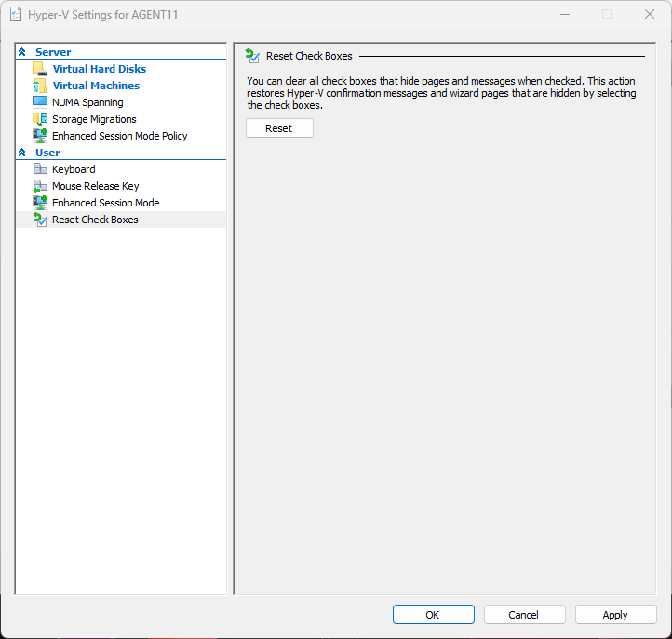This screenshot has height=639, width=672.
Task: Click the Mouse Release Key icon
Action: coord(39,186)
